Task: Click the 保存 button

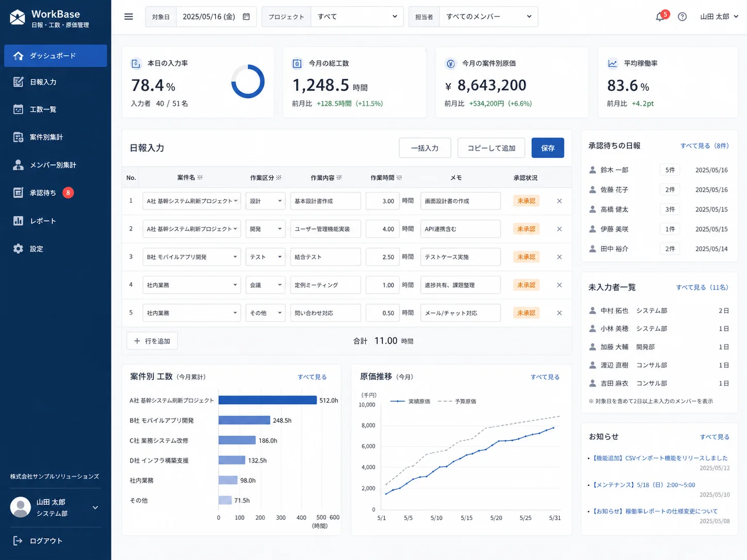Action: [548, 148]
